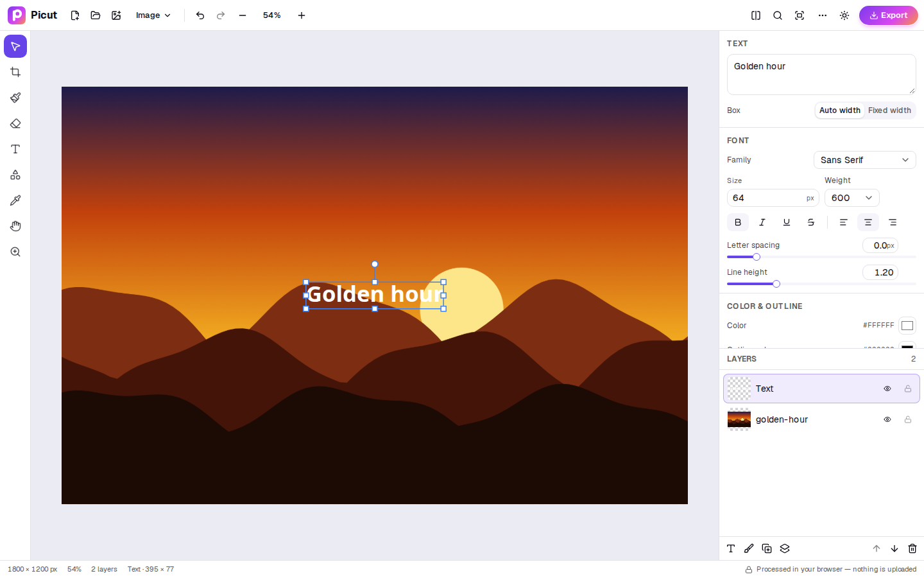Click the font Size field

click(x=773, y=198)
